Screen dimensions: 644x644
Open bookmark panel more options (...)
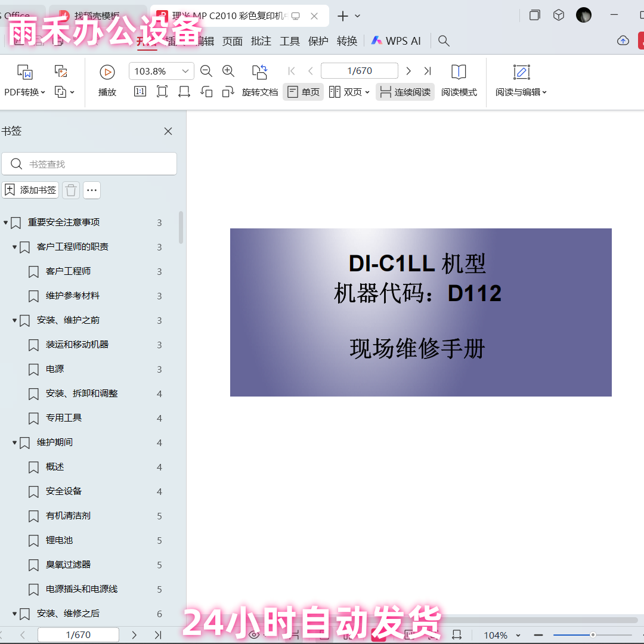click(92, 190)
